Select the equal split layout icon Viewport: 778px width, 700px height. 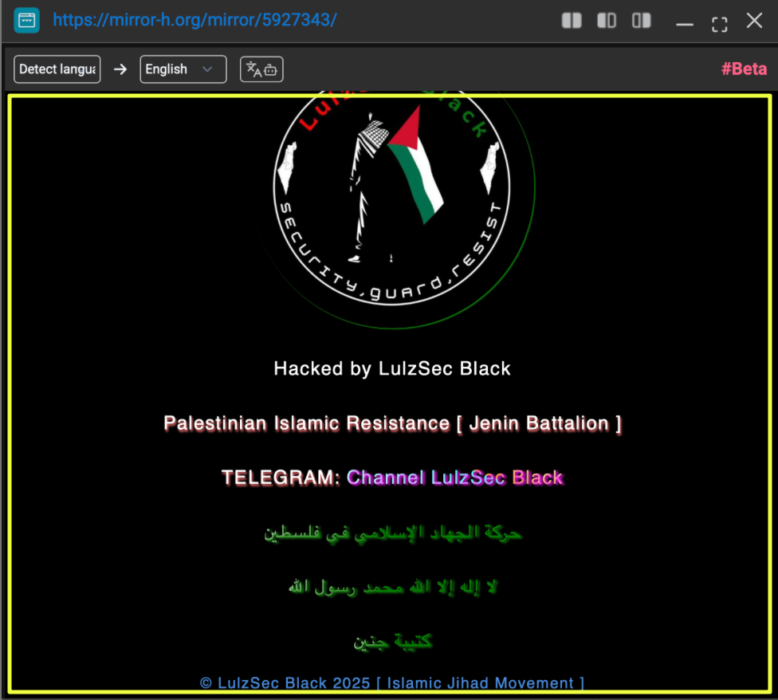(x=572, y=21)
